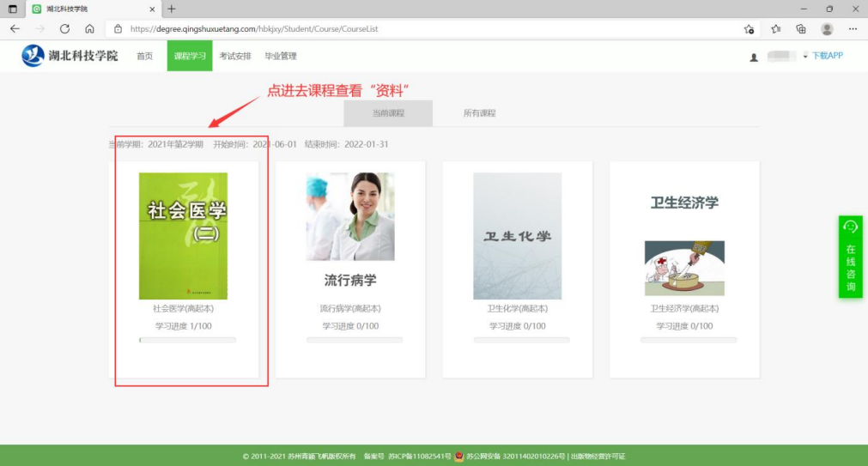
Task: Click 流行病学 progress bar
Action: (355, 340)
